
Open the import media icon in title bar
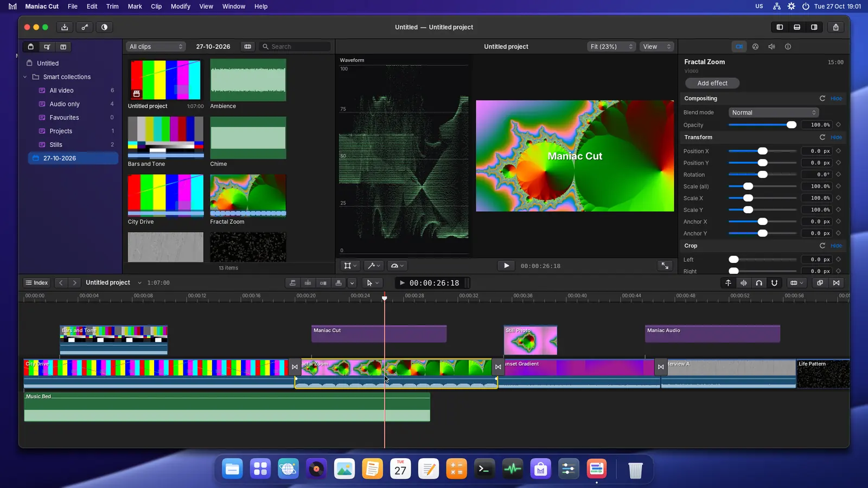[x=65, y=27]
